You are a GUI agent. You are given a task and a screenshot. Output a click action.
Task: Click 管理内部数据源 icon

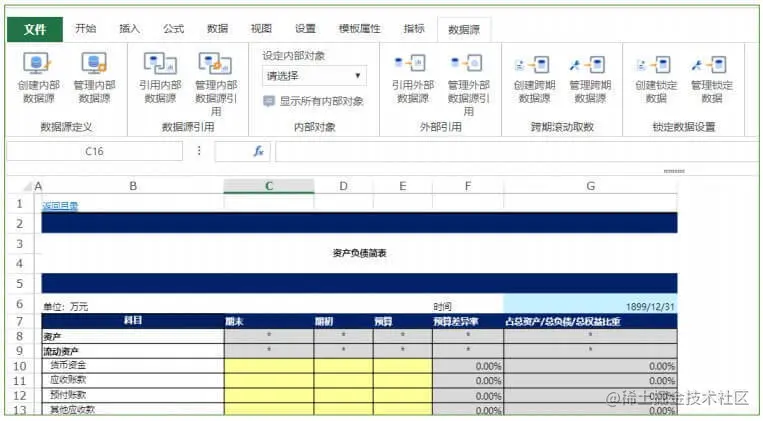(94, 63)
